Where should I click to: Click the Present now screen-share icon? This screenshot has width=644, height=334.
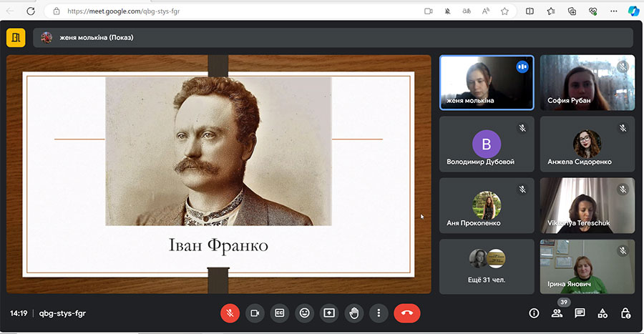(329, 313)
